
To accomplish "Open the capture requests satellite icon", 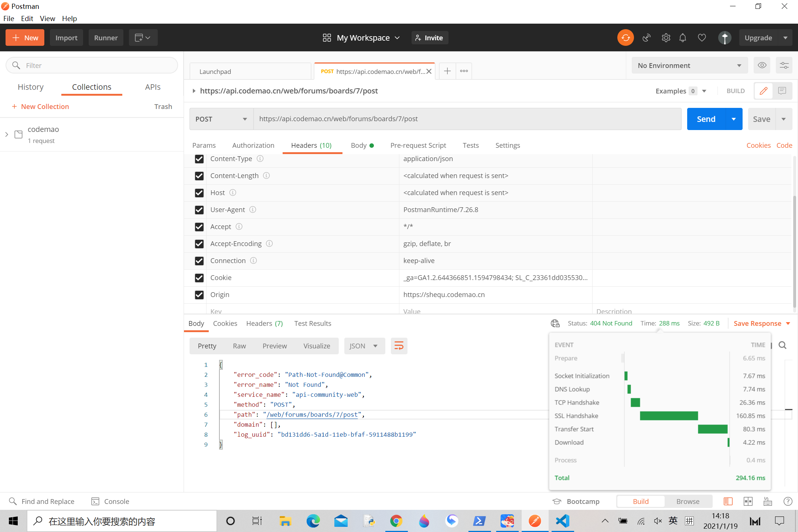I will [x=647, y=38].
